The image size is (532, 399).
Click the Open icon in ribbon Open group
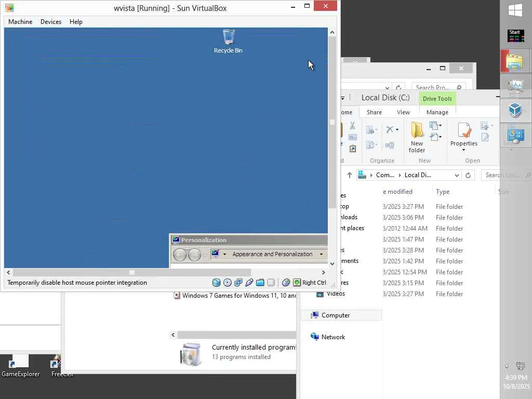(x=485, y=126)
